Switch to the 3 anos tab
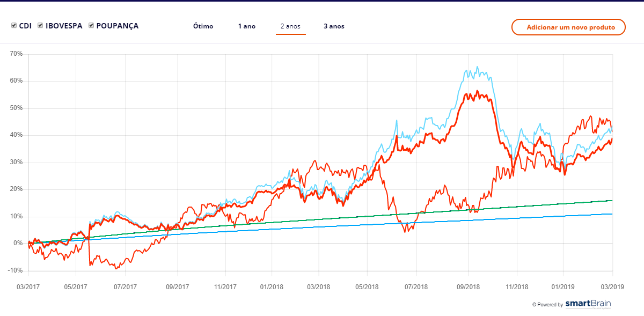Viewport: 644px width, 316px height. [334, 26]
